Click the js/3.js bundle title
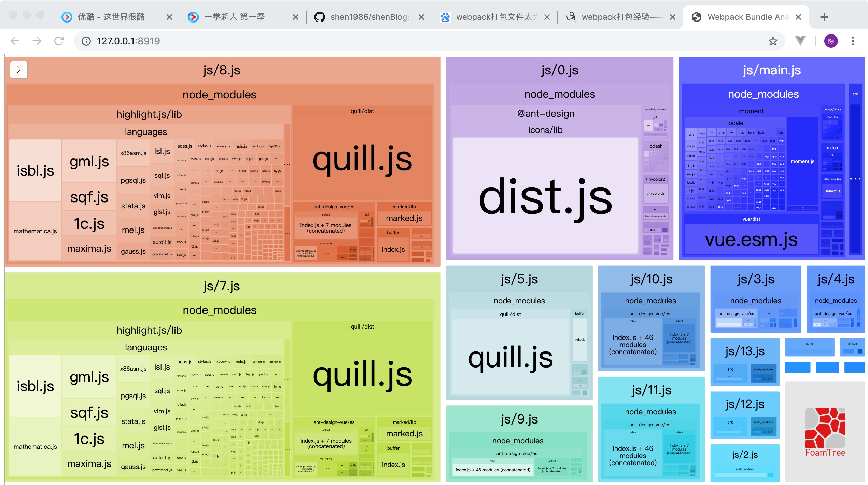 [x=756, y=279]
